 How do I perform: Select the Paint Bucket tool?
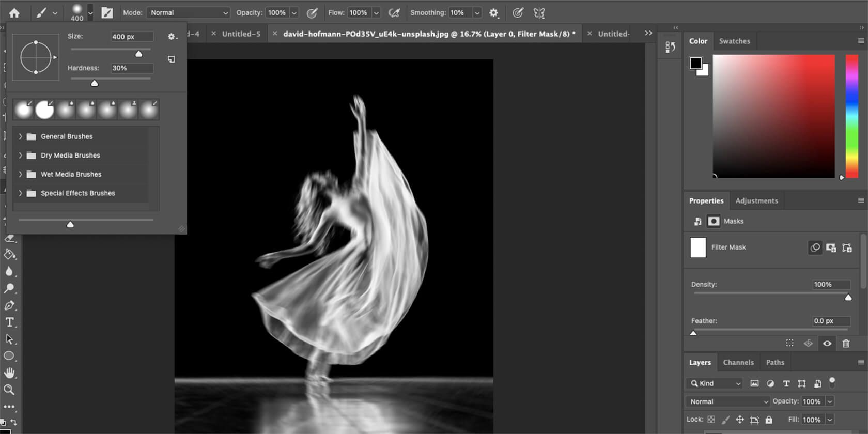tap(9, 254)
